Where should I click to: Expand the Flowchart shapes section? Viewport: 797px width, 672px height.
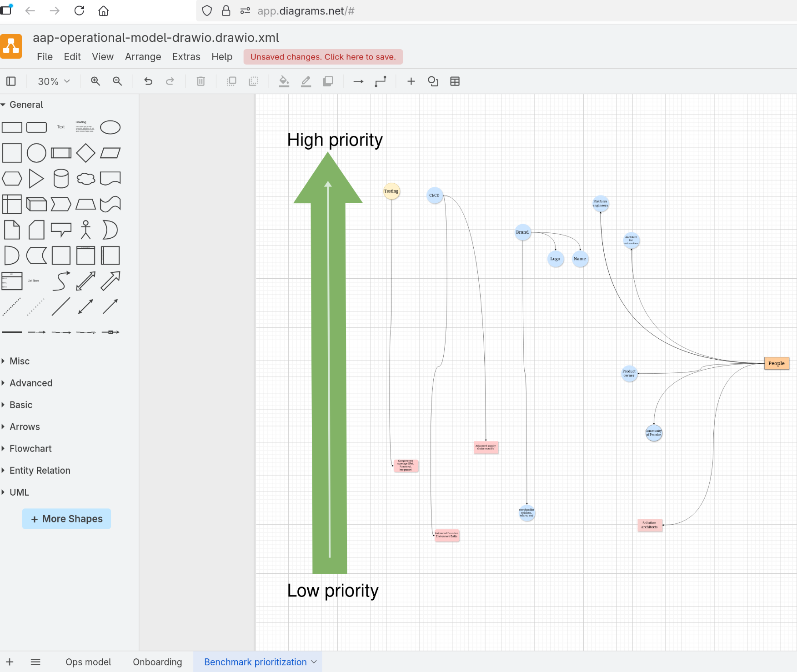point(30,449)
